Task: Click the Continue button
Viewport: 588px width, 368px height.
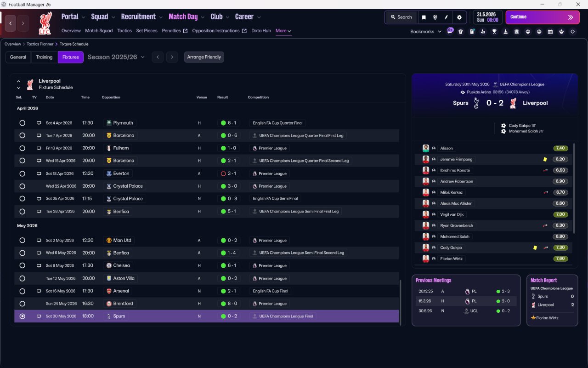Action: point(543,17)
